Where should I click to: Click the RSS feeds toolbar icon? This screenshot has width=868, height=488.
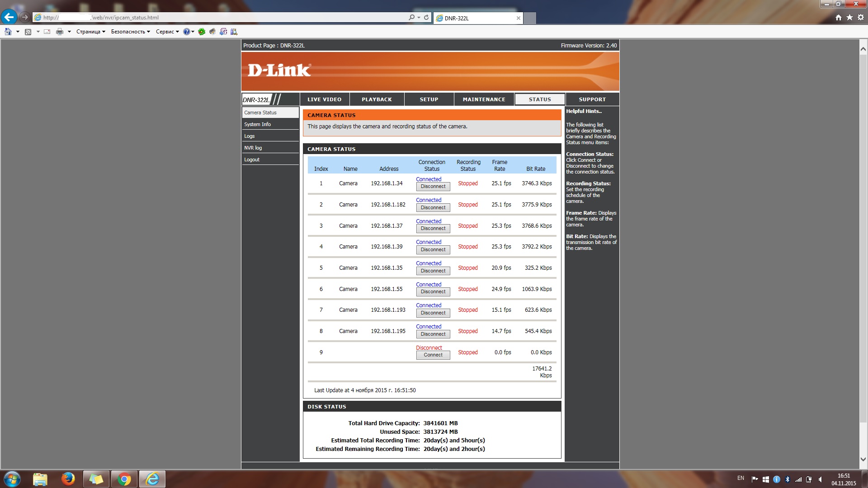(x=28, y=32)
